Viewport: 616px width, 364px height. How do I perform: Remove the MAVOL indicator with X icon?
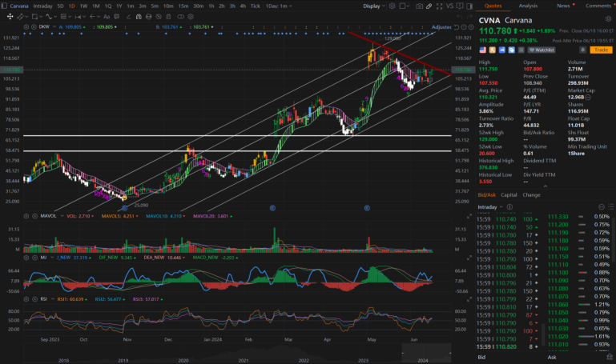(x=34, y=216)
